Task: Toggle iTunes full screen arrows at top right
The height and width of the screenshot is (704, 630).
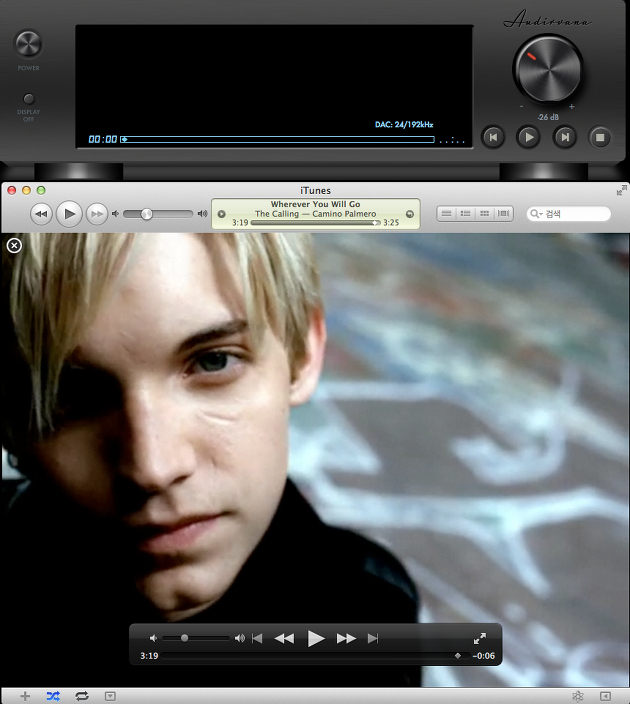Action: 621,190
